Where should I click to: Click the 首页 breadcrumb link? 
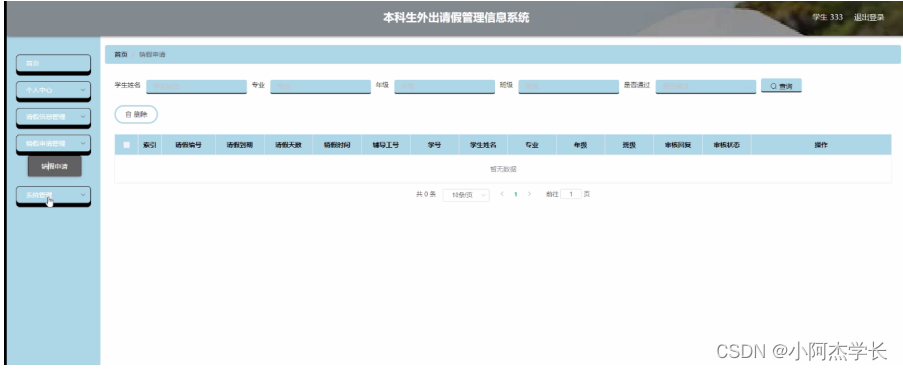[121, 55]
